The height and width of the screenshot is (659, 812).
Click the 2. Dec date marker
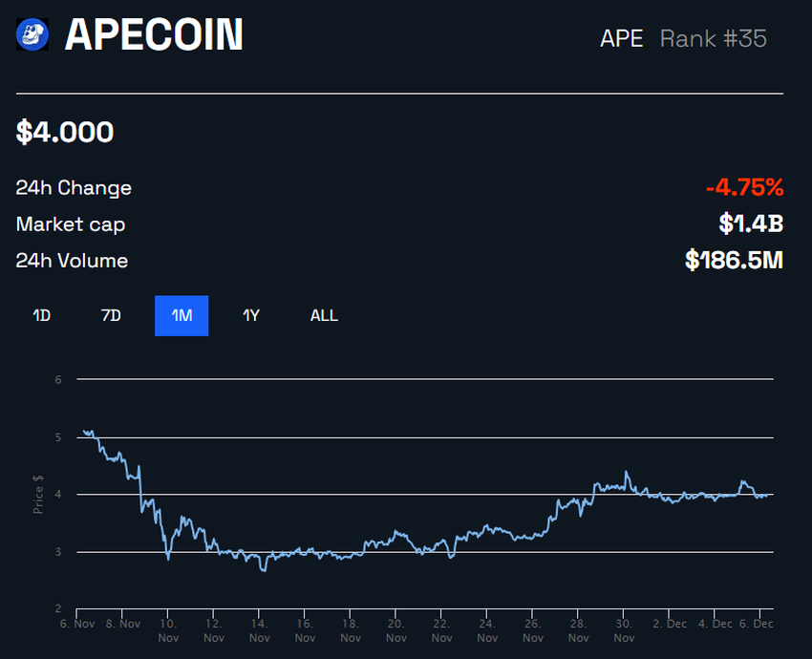click(670, 624)
